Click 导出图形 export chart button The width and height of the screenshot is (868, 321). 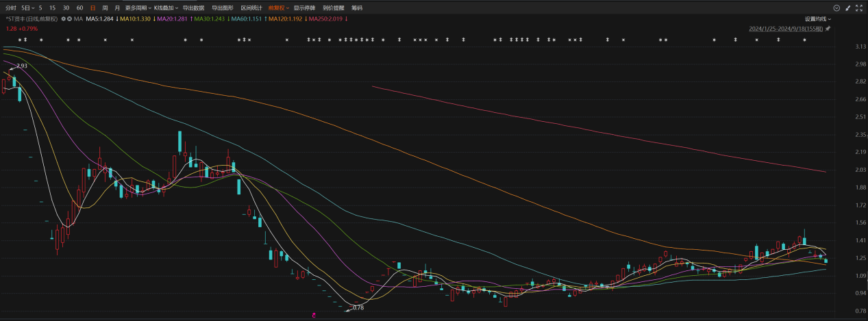223,8
